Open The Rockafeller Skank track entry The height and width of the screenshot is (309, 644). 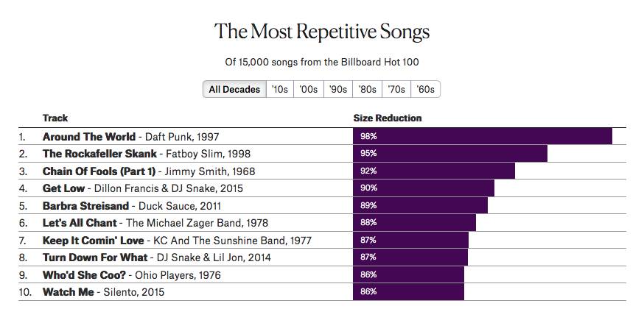tap(99, 154)
